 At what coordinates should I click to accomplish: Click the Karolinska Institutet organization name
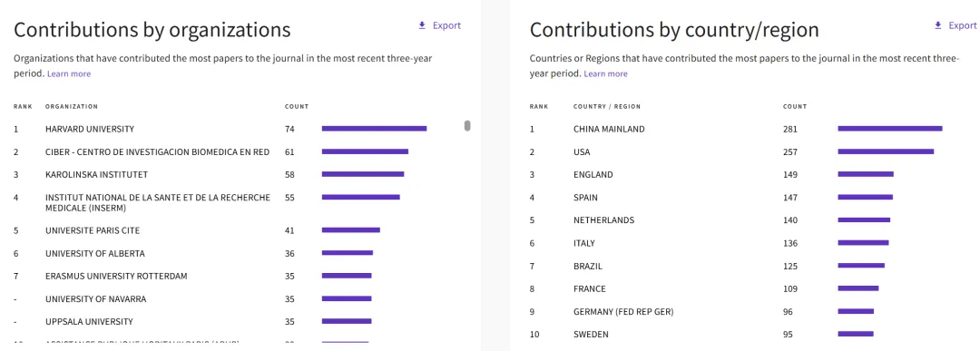coord(97,175)
